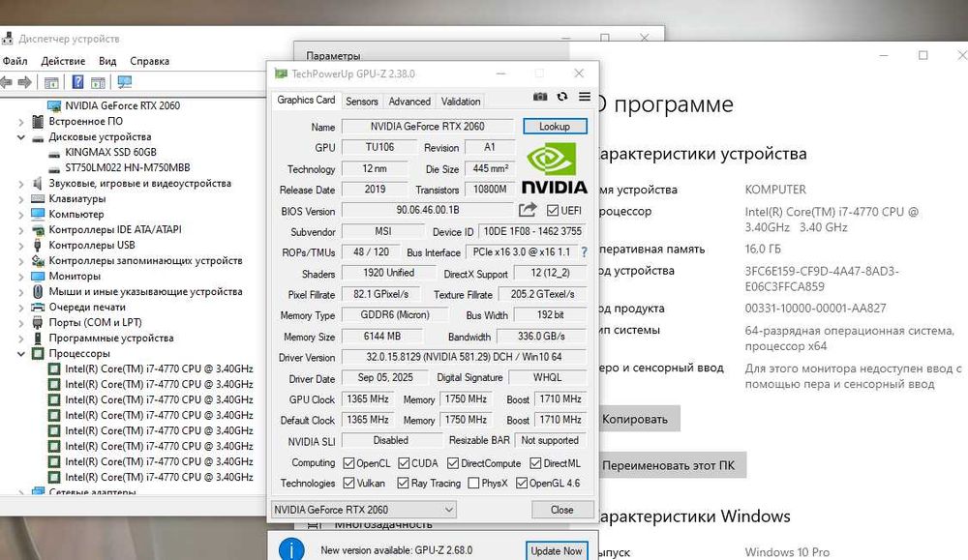Image resolution: width=968 pixels, height=560 pixels.
Task: Select Graphics Card tab
Action: tap(306, 100)
